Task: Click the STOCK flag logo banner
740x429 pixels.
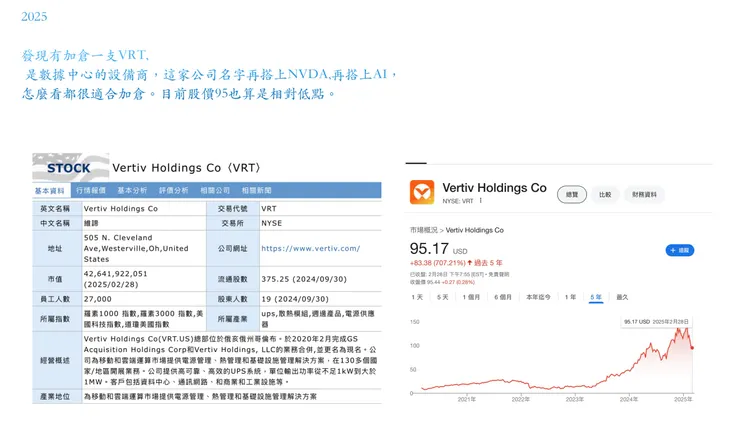Action: [71, 167]
